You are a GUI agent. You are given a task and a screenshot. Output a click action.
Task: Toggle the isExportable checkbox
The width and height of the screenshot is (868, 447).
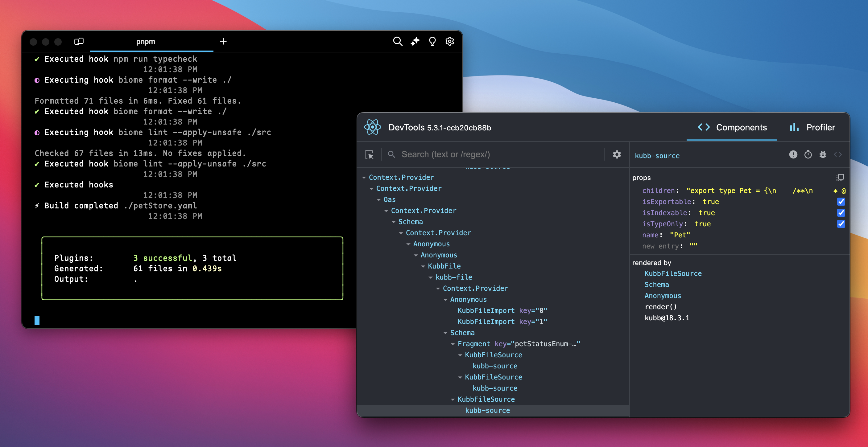tap(841, 201)
